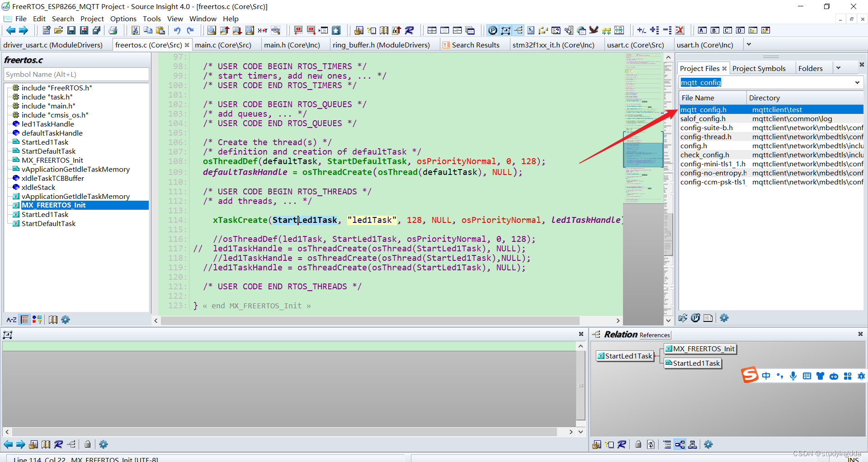Select led1TaskHandle in the symbol list
This screenshot has height=462, width=868.
pyautogui.click(x=47, y=124)
